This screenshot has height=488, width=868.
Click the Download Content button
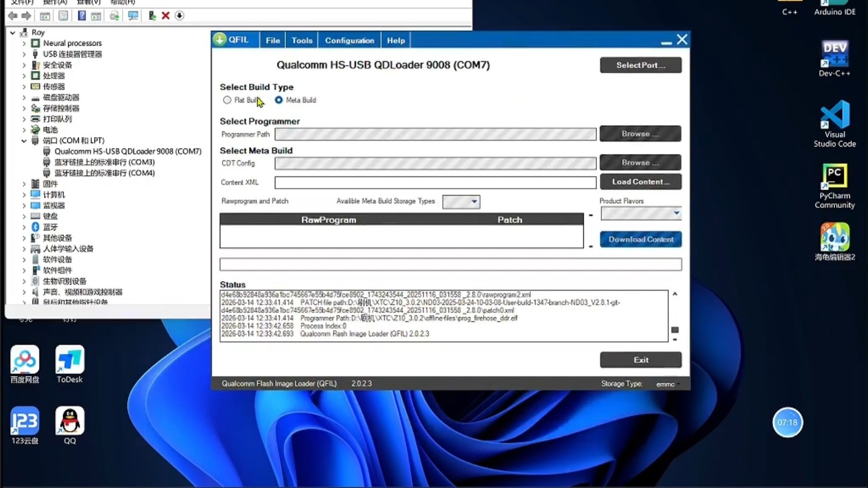(x=641, y=239)
